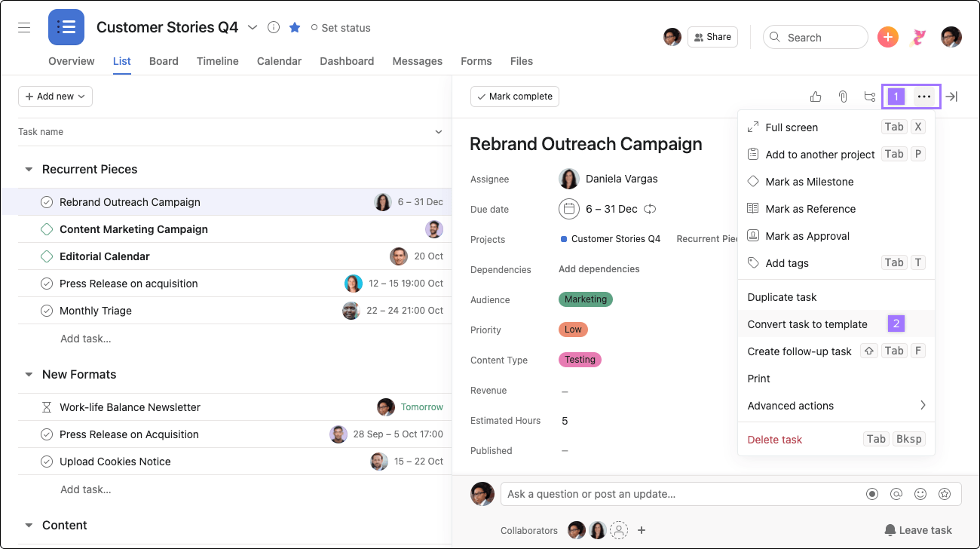Click member avatar beside the Share button
The height and width of the screenshot is (549, 980).
coord(672,37)
